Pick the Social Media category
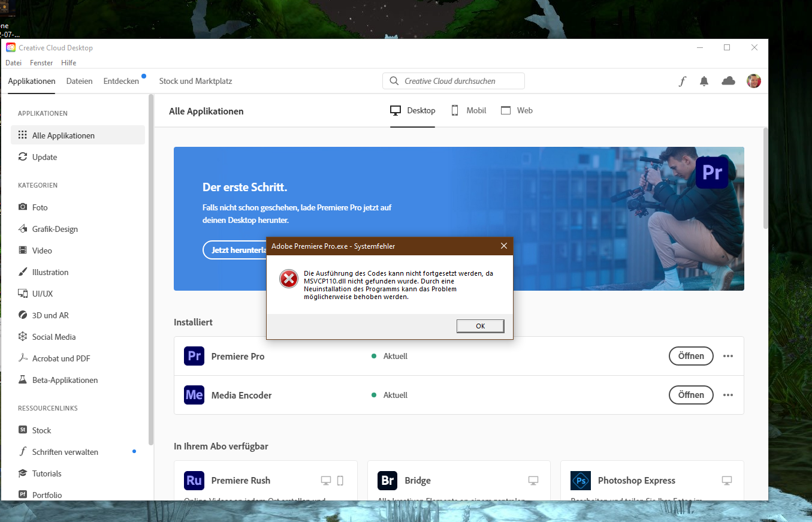 [78, 337]
